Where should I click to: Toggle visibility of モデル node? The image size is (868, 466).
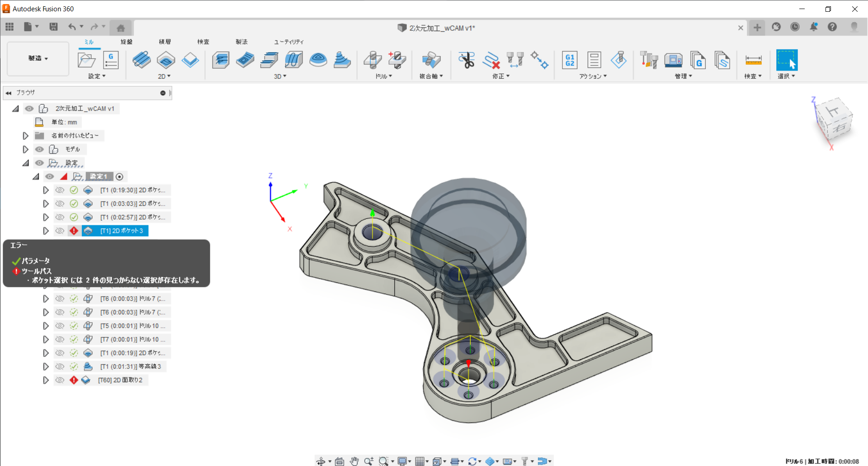click(x=40, y=149)
